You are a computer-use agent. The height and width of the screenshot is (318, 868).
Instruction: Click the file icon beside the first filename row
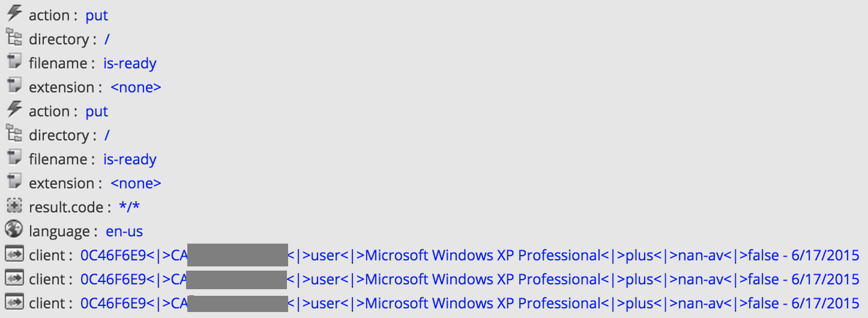[14, 62]
